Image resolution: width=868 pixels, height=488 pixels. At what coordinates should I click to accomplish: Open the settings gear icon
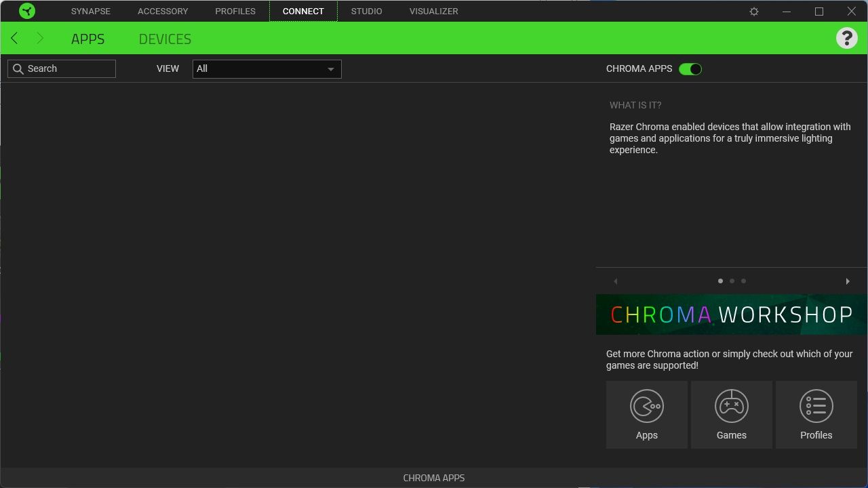(x=754, y=12)
